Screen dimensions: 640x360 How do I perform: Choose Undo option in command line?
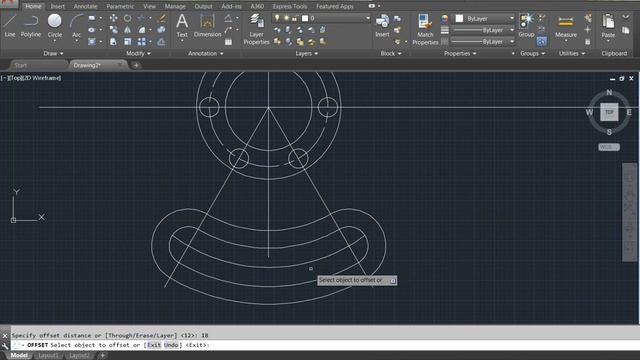point(171,345)
